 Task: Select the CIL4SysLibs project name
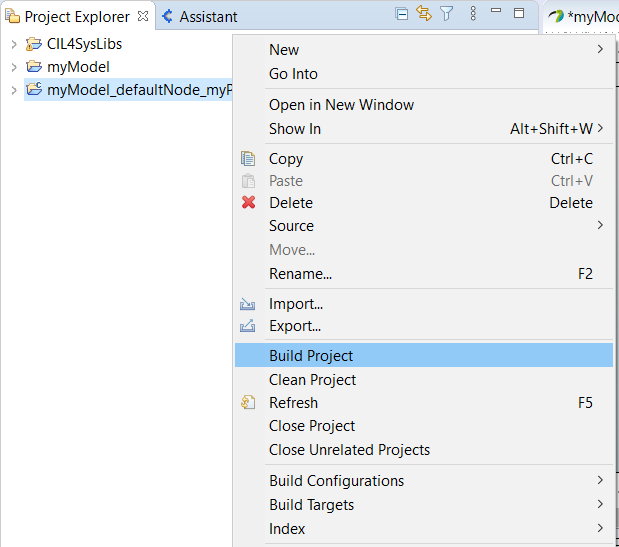(x=84, y=44)
